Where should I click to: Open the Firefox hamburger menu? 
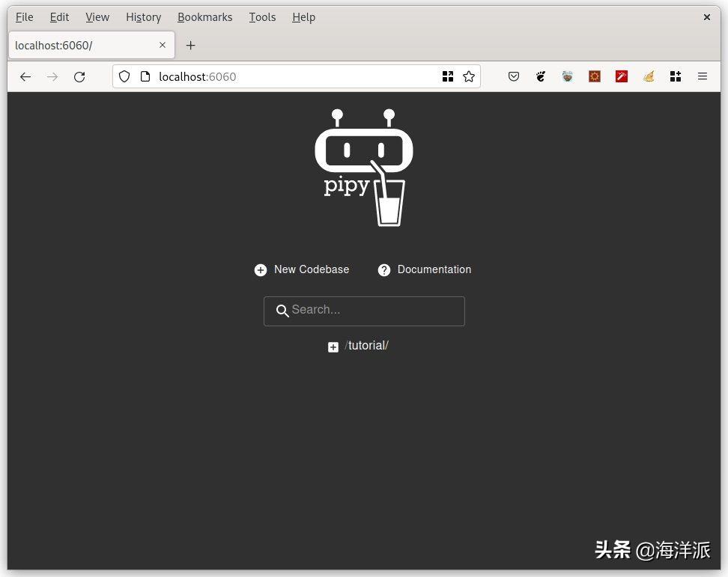[x=703, y=76]
